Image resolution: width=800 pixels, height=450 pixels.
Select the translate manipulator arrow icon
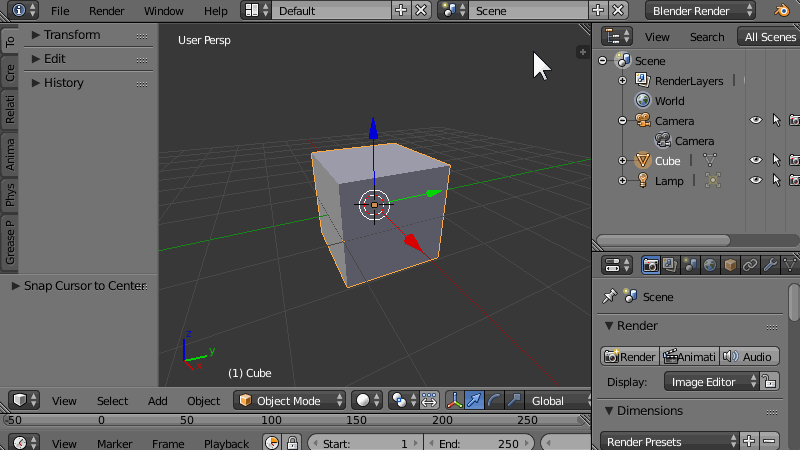pyautogui.click(x=475, y=401)
